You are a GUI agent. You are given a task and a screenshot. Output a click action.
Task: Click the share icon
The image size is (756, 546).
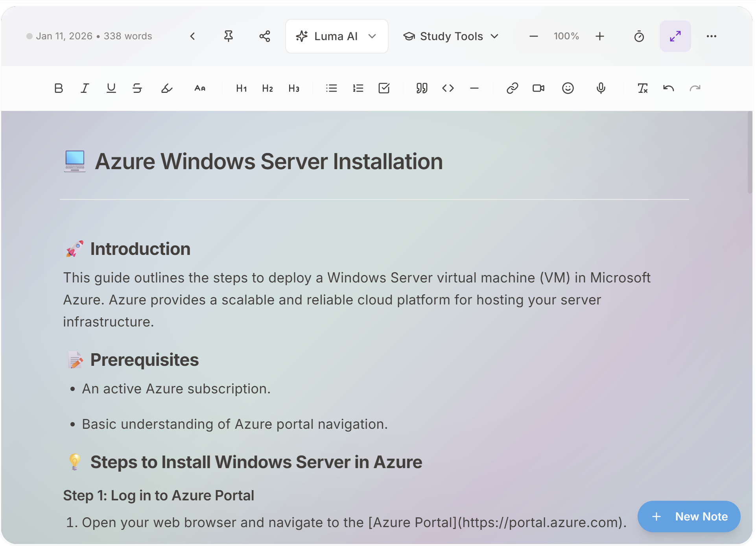265,36
